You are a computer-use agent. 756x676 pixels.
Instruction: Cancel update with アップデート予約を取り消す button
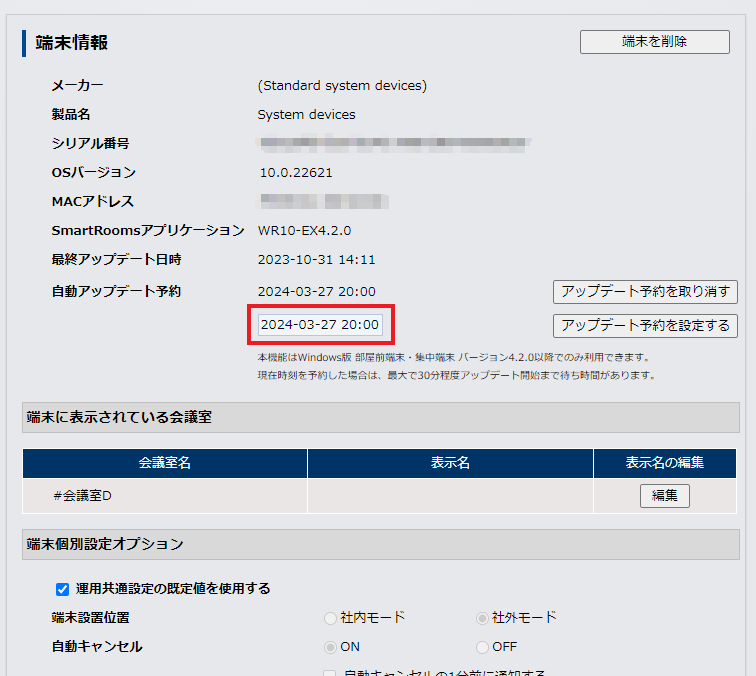[645, 291]
